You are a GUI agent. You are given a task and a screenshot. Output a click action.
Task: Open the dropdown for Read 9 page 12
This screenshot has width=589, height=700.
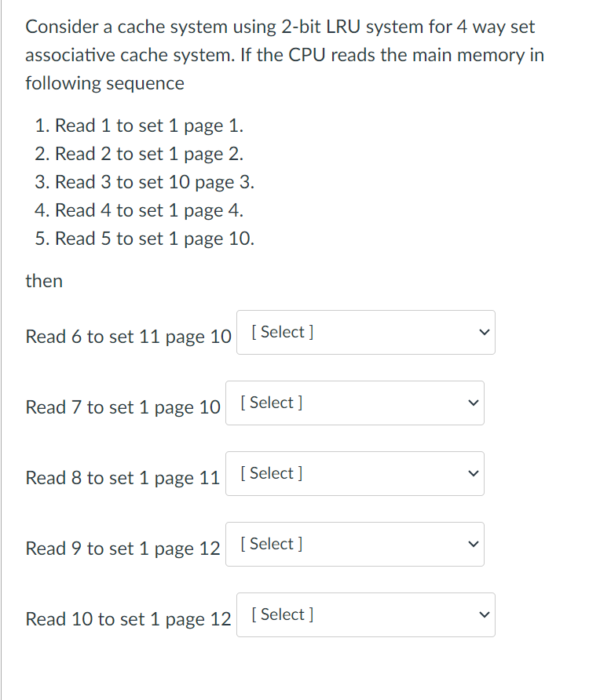(355, 544)
